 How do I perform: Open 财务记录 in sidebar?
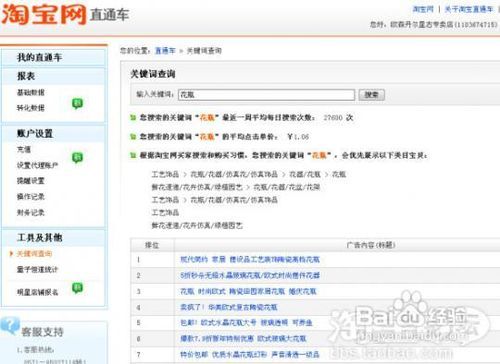[x=31, y=212]
